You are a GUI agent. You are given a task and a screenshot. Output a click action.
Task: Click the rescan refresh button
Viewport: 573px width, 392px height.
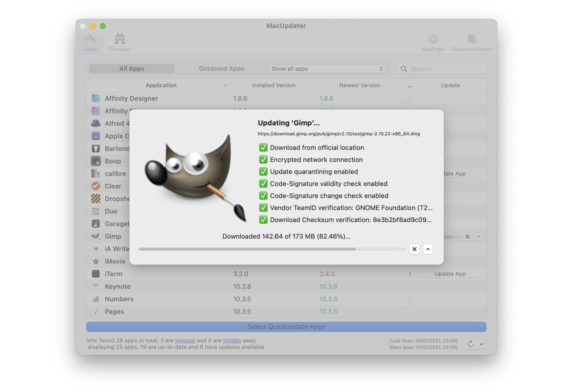[470, 344]
